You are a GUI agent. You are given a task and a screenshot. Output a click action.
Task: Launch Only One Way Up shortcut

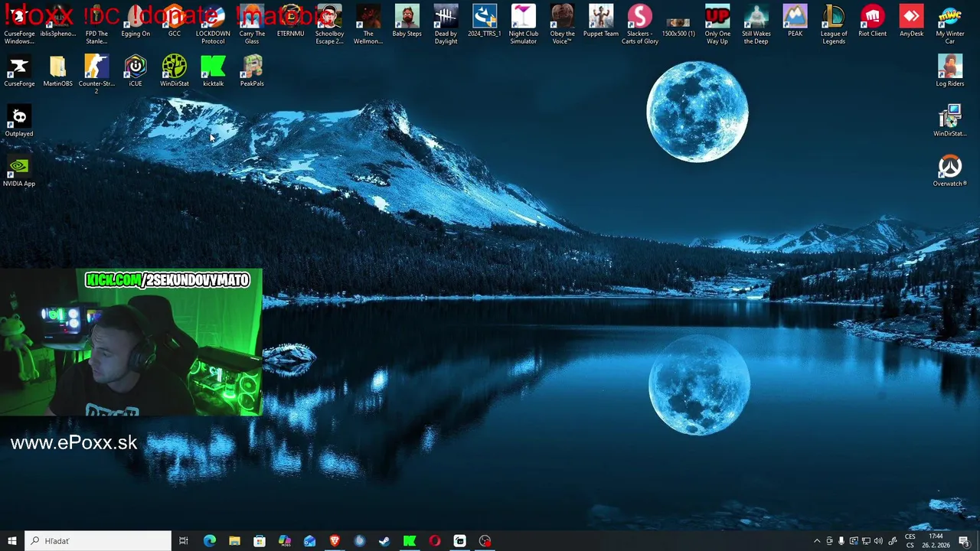(717, 24)
